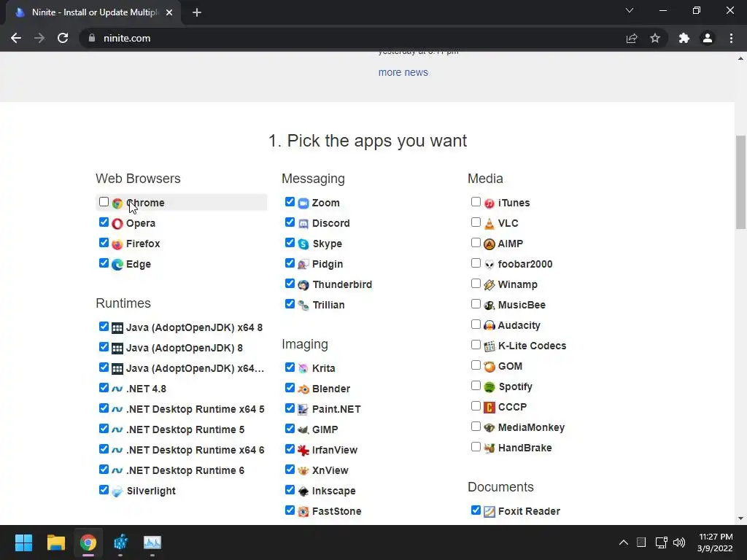Check the MusicBee checkbox

[476, 304]
